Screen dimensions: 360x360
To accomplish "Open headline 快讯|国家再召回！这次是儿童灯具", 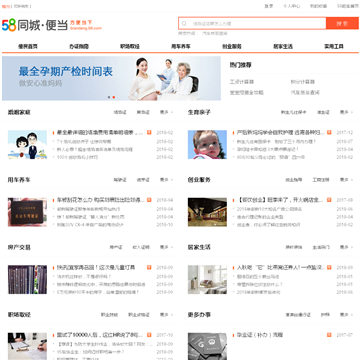I will 96,267.
